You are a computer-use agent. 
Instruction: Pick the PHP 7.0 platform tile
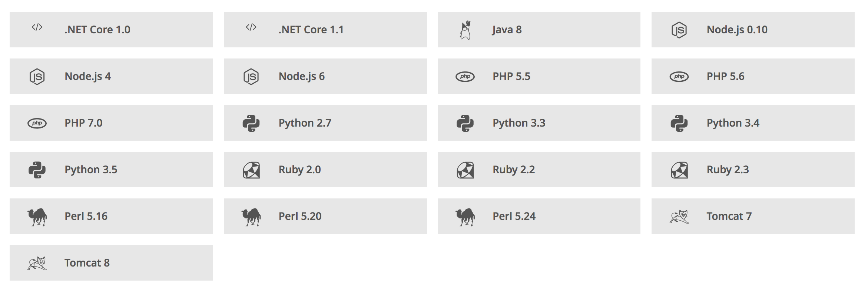tap(111, 123)
